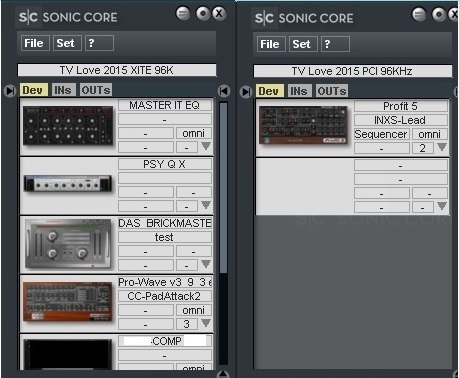Click skip-back icon right of XITE OUTs tab
The height and width of the screenshot is (378, 459).
[x=224, y=91]
